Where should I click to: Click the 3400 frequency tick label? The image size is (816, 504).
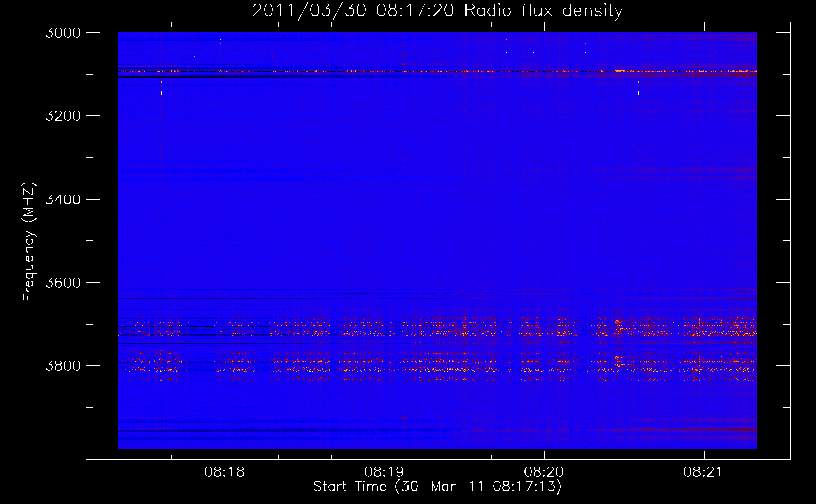(x=63, y=199)
